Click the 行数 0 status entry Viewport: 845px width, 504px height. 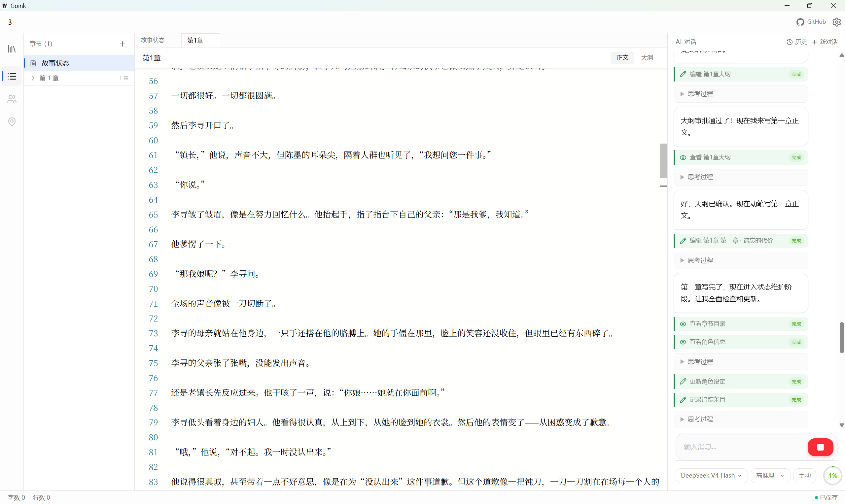point(42,497)
